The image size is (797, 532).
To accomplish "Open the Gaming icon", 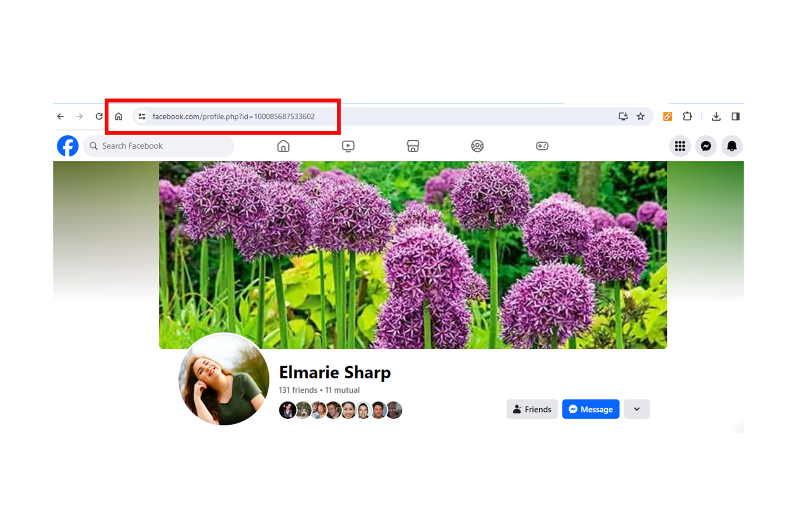I will (x=542, y=146).
